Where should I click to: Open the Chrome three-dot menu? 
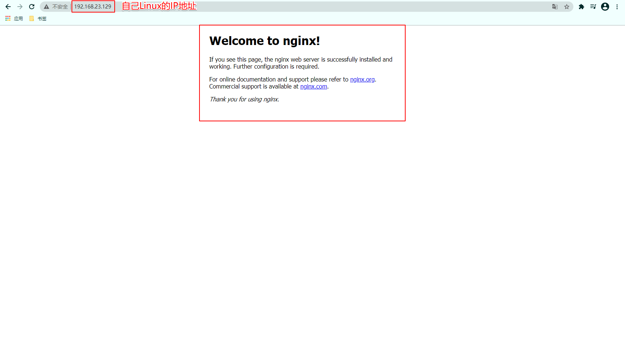coord(617,7)
